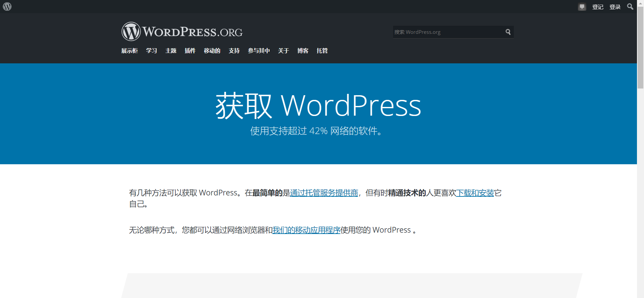Click the 登记 link in the top bar

(598, 7)
